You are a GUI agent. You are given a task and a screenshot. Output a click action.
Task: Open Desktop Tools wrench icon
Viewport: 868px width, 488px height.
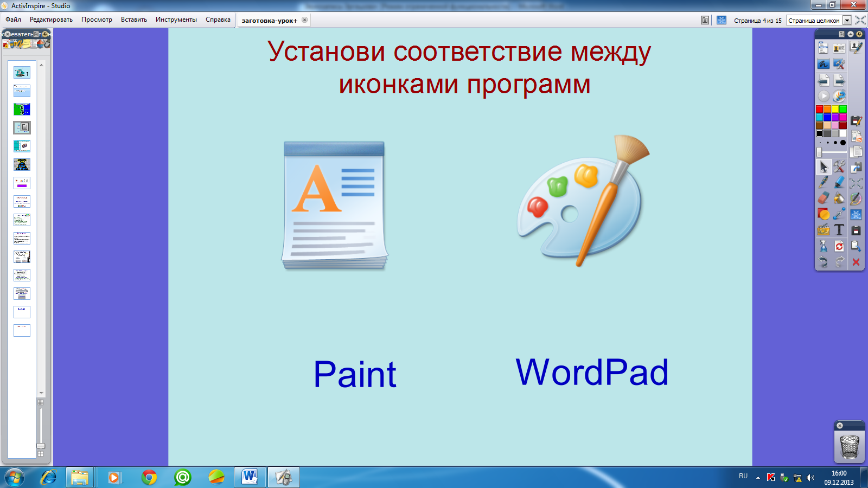coord(839,64)
